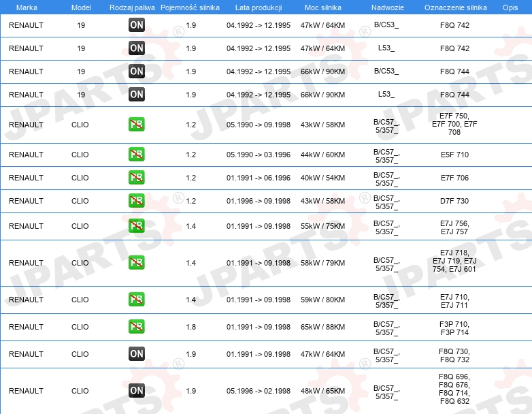This screenshot has height=414, width=532.
Task: Select the 01.1991 -> 06.1996 production years
Action: click(x=259, y=178)
